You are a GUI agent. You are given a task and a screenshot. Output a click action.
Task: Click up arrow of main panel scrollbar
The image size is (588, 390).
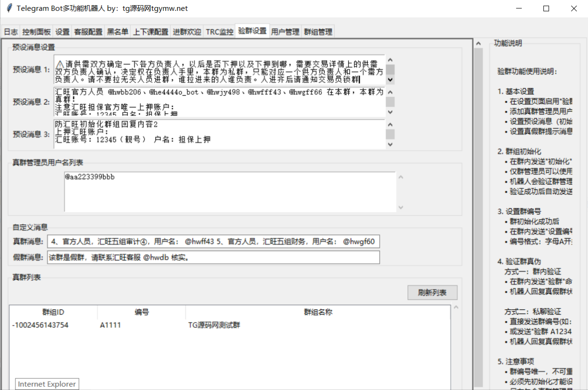(x=478, y=44)
